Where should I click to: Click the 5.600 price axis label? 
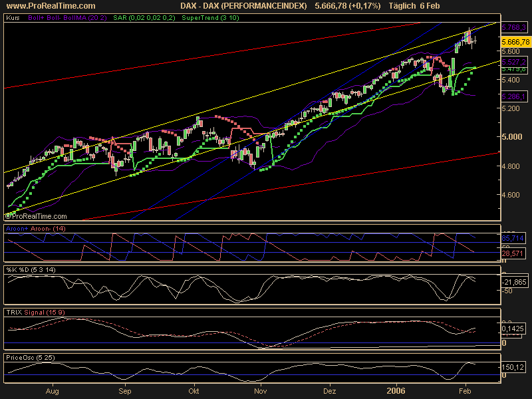pos(511,52)
